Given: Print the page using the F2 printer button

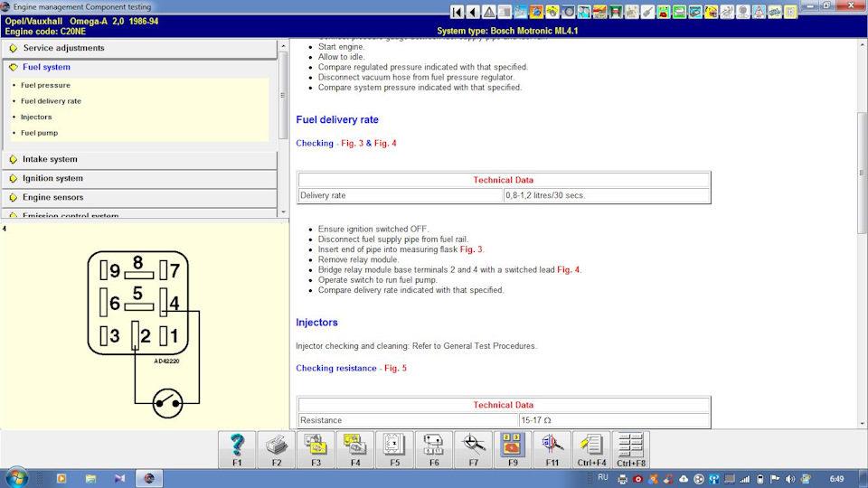Looking at the screenshot, I should pos(277,449).
